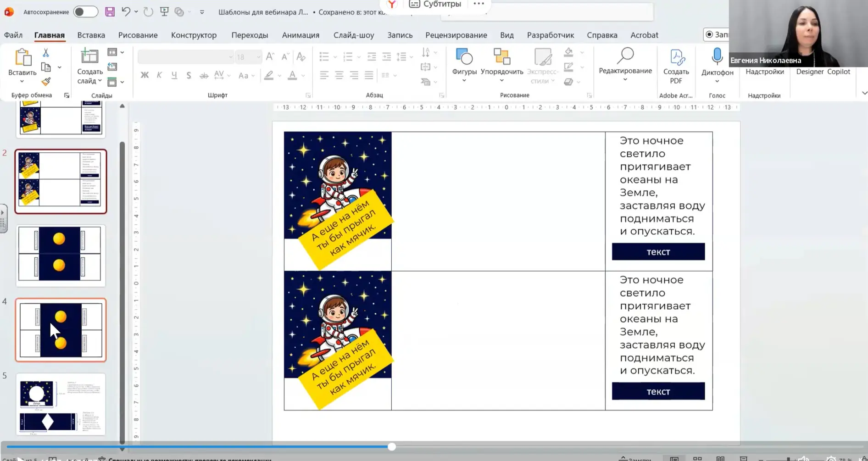Expand the Paste (Вставить) dropdown arrow
This screenshot has height=461, width=868.
click(22, 82)
